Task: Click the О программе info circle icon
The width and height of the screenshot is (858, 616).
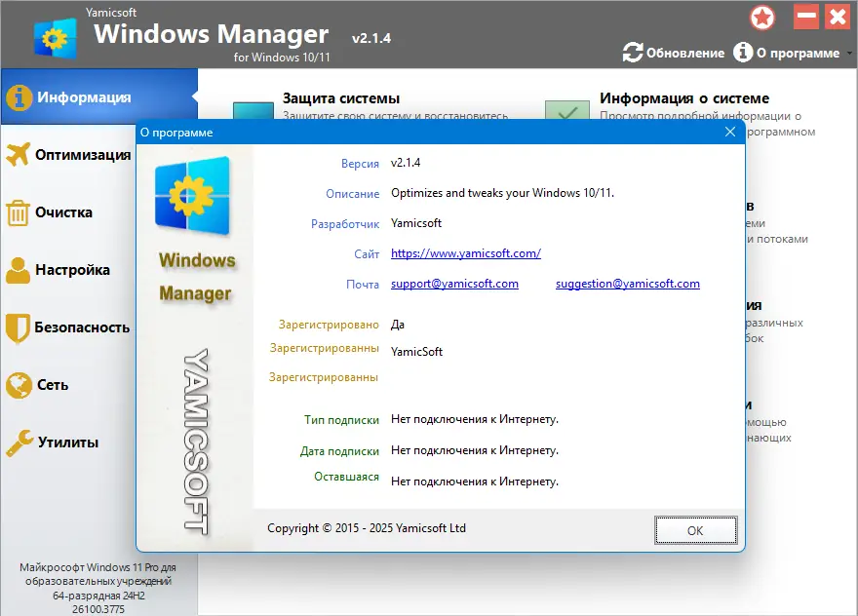Action: pos(743,53)
